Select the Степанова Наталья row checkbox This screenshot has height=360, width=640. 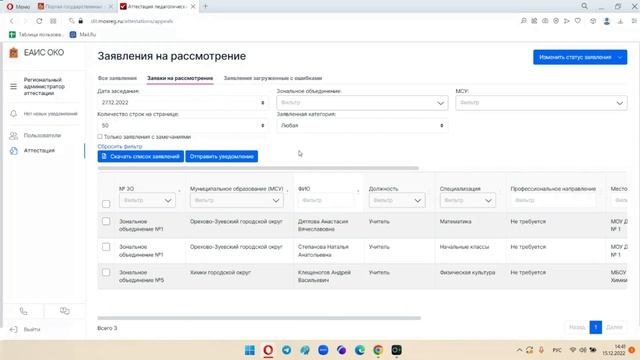click(106, 247)
